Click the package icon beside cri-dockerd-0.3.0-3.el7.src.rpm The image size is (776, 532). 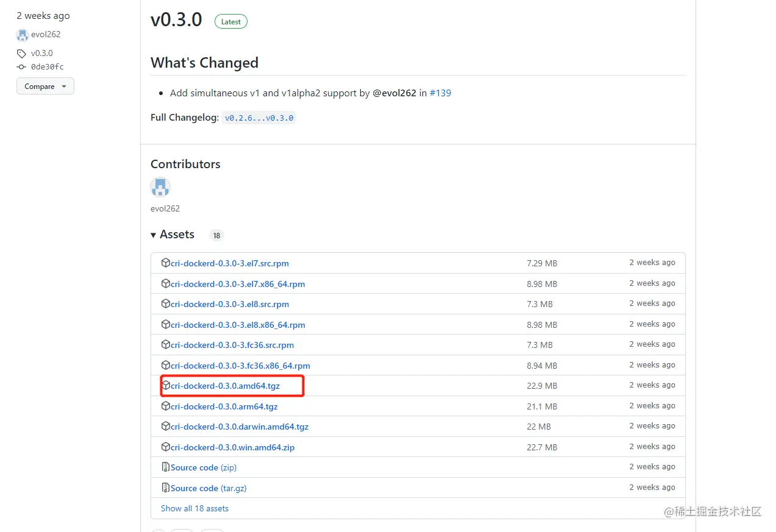(166, 263)
